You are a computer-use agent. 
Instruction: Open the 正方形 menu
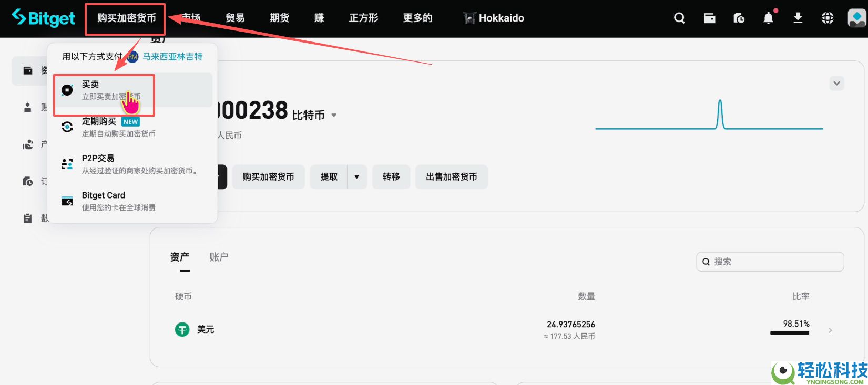tap(363, 18)
